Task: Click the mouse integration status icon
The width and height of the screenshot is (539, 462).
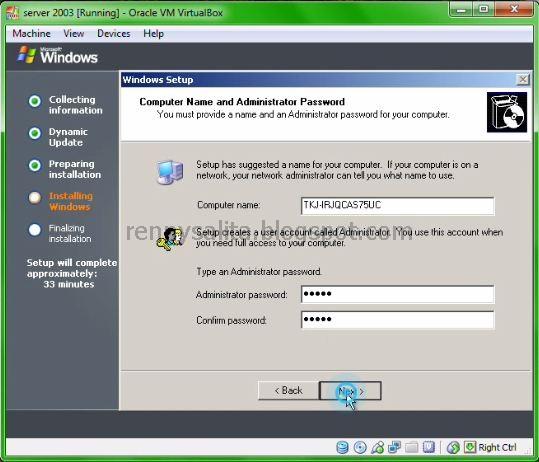Action: [x=453, y=447]
